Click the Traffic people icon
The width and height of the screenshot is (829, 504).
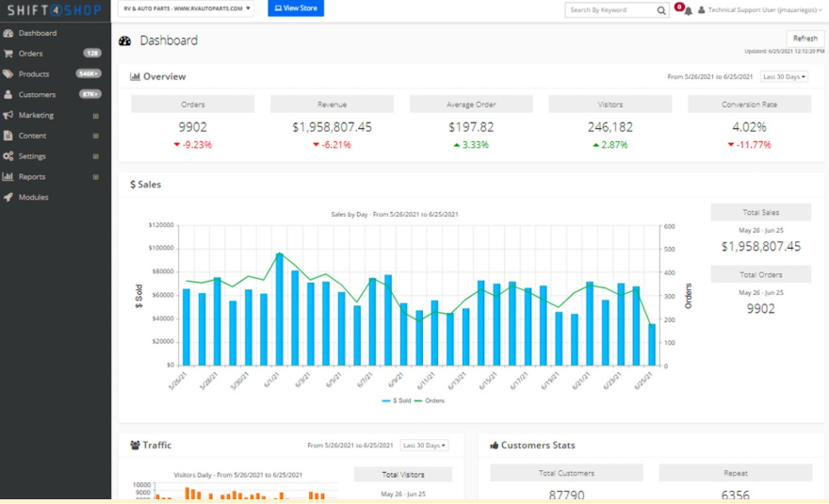(135, 446)
